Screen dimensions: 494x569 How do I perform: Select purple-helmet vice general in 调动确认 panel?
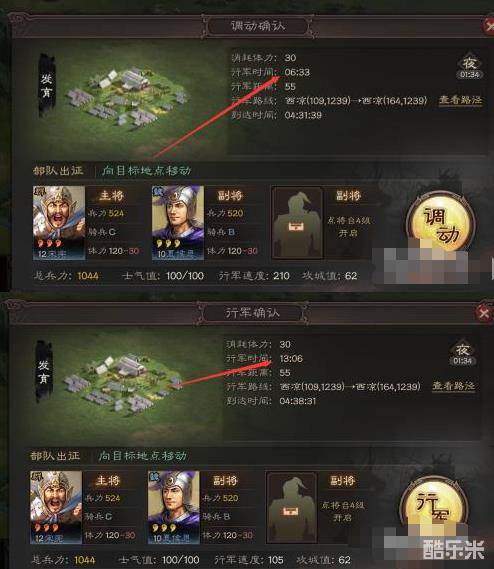tap(177, 222)
